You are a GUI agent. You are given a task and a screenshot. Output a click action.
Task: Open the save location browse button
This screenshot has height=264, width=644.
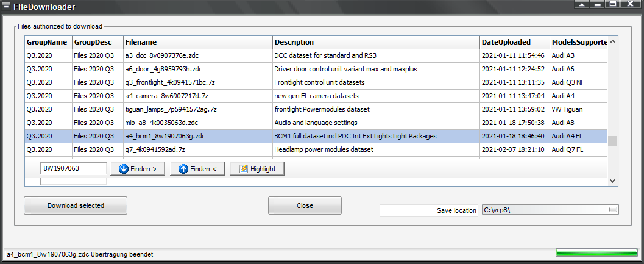point(613,210)
